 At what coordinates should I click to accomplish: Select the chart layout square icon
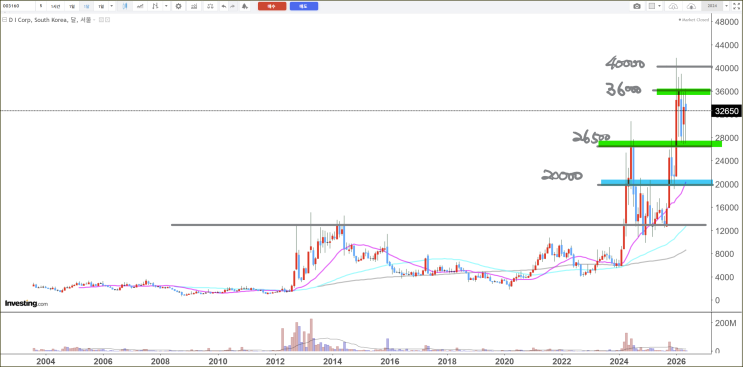[652, 6]
